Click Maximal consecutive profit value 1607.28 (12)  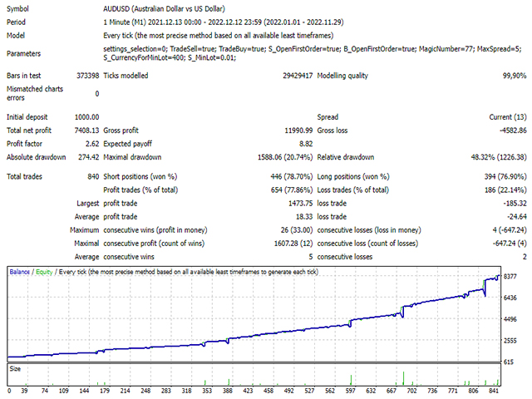(293, 244)
